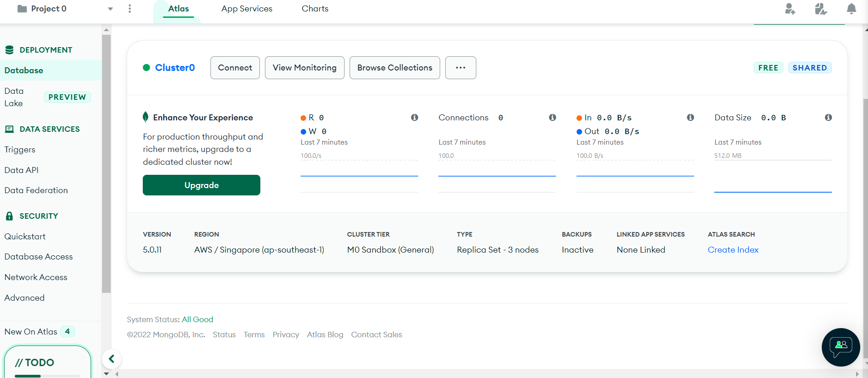This screenshot has height=378, width=868.
Task: Open Advanced in the sidebar
Action: [x=25, y=298]
